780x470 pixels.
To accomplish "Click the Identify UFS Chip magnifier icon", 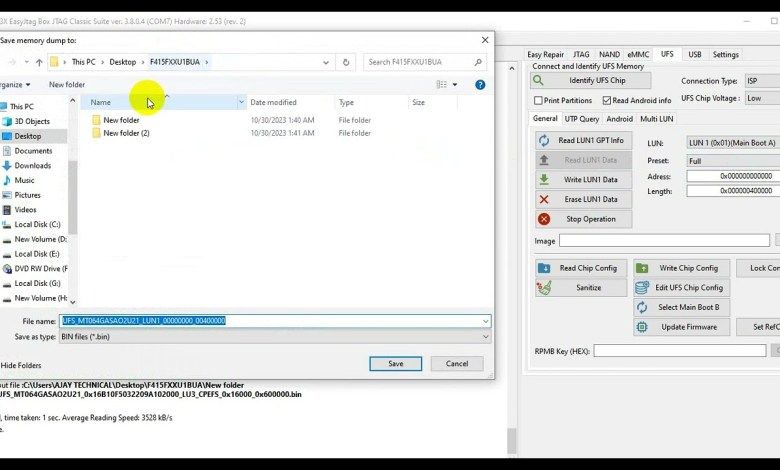I will (x=539, y=81).
